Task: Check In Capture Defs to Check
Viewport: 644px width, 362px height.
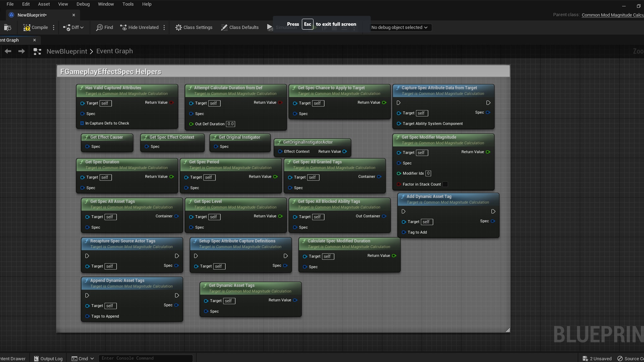Action: tap(82, 123)
